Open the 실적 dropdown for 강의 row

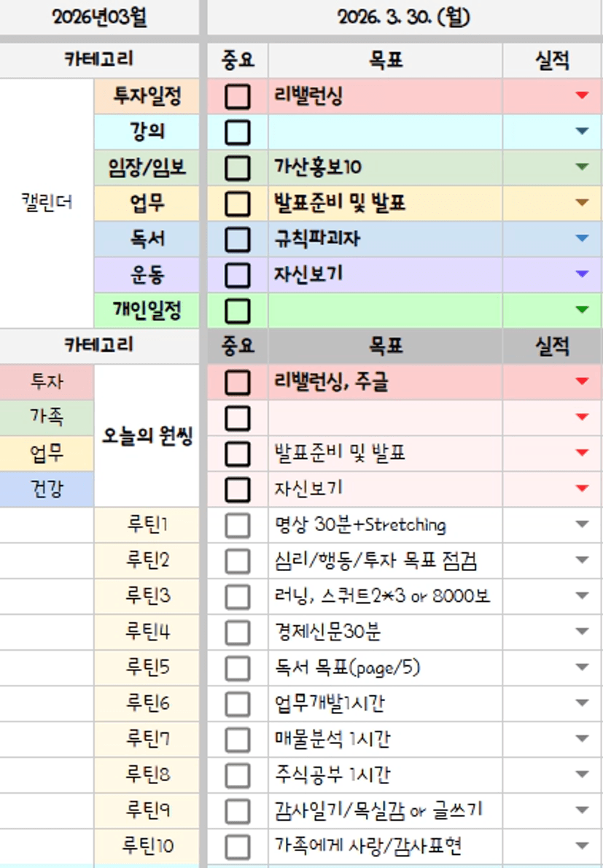[582, 132]
